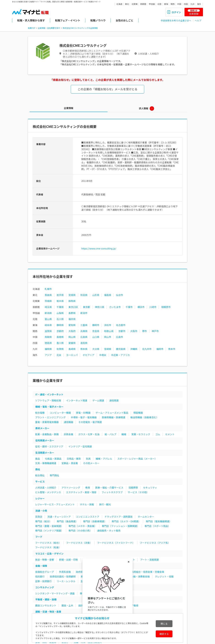215x644 pixels.
Task: Click 素材メーカー category heading
Action: [x=42, y=428]
